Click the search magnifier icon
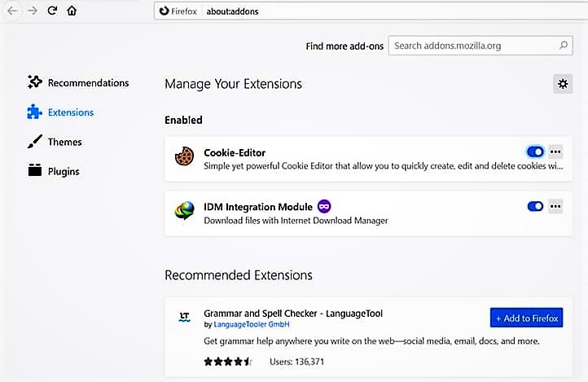The image size is (588, 382). (x=564, y=46)
